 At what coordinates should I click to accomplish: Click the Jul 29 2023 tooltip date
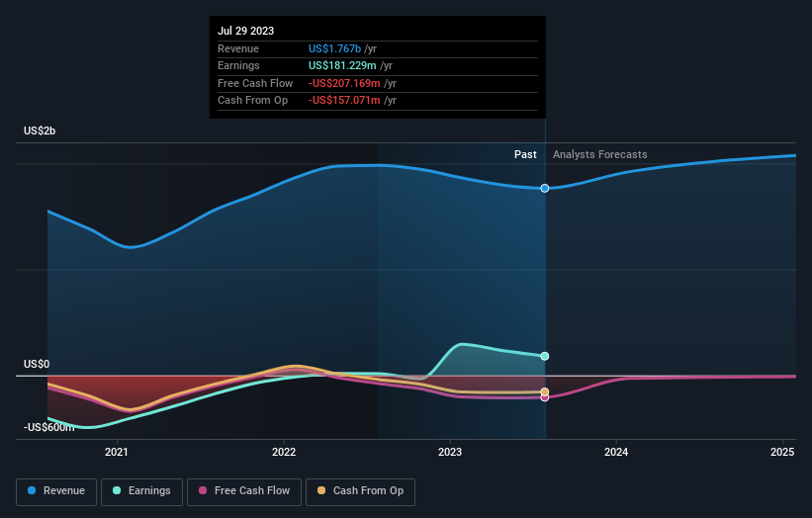point(245,31)
